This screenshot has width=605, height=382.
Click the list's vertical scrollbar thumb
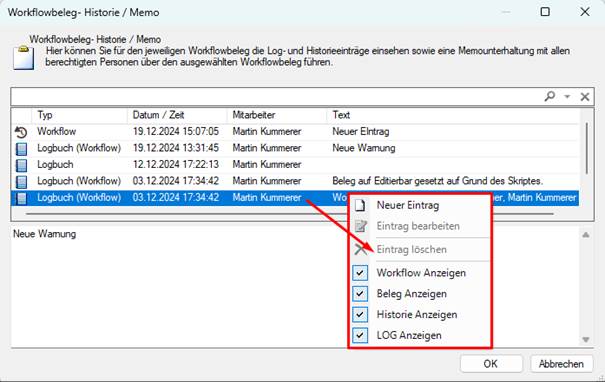pos(586,149)
